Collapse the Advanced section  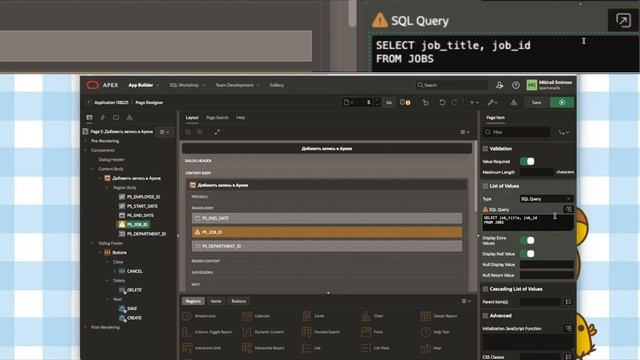(x=485, y=316)
